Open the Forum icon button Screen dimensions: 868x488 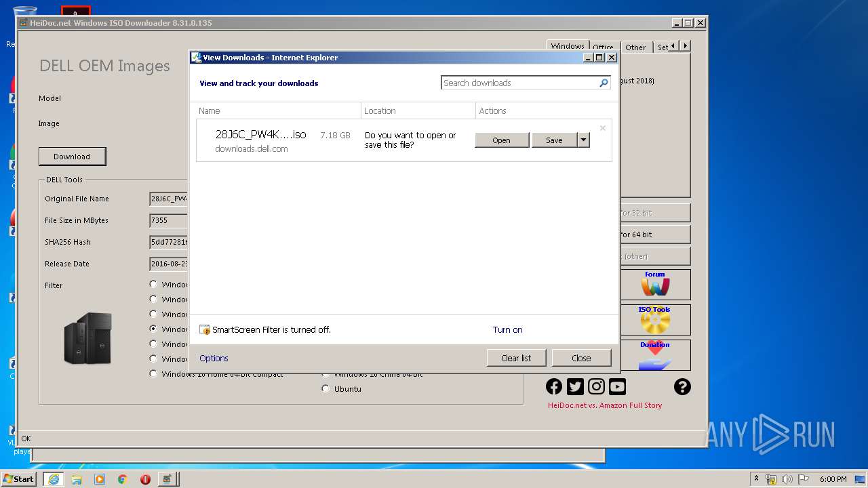[655, 285]
